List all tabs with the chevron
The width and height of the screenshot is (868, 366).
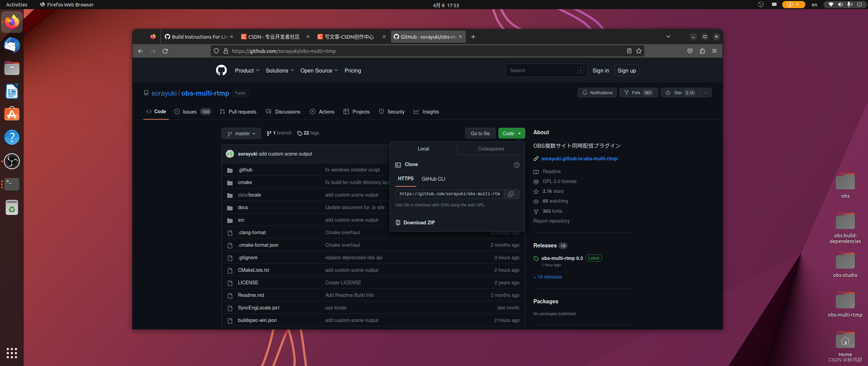[668, 37]
